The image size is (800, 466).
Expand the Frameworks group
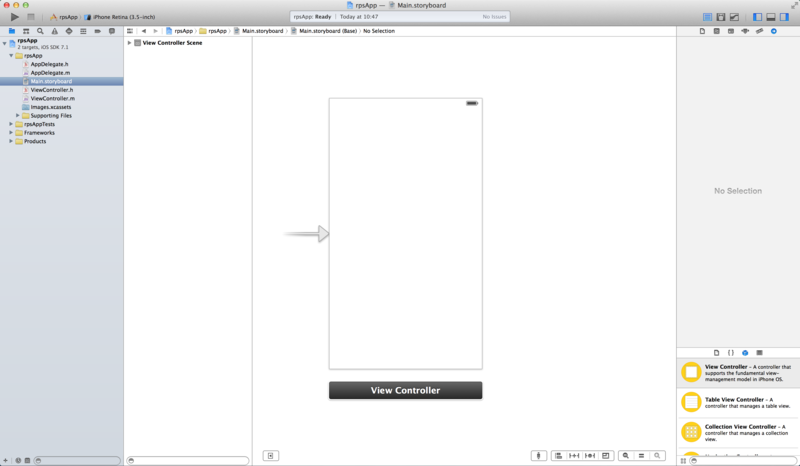pos(11,133)
